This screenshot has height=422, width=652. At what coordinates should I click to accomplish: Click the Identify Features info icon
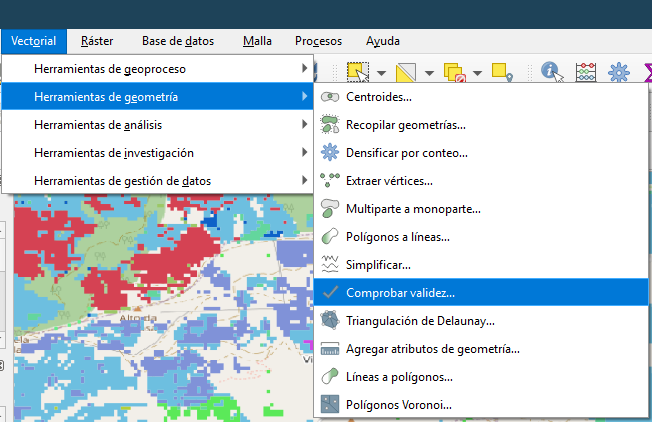tap(550, 71)
